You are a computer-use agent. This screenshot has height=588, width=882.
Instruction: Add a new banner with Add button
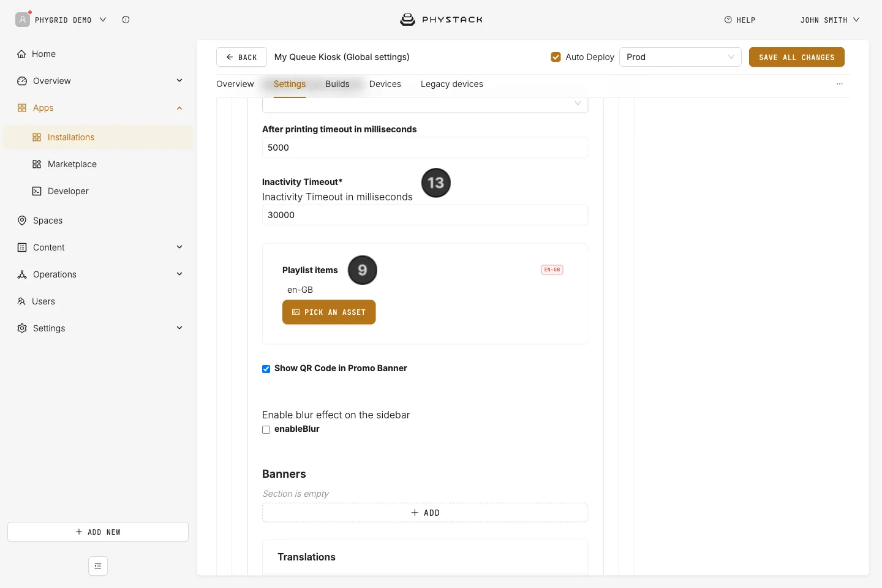(x=425, y=513)
